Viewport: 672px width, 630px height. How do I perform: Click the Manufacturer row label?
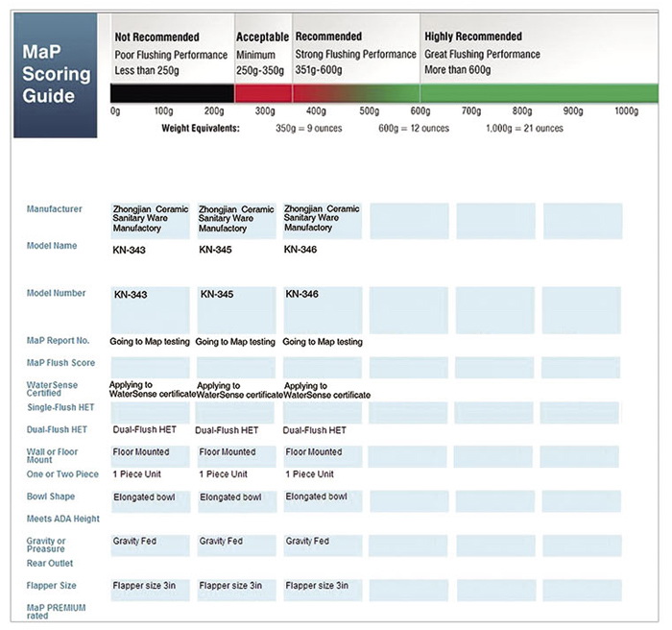click(54, 208)
